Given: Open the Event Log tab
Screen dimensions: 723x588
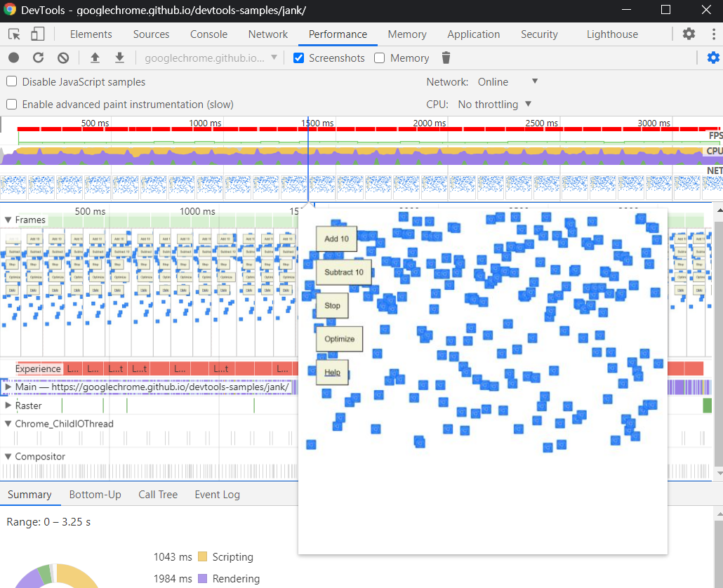Looking at the screenshot, I should (x=217, y=495).
